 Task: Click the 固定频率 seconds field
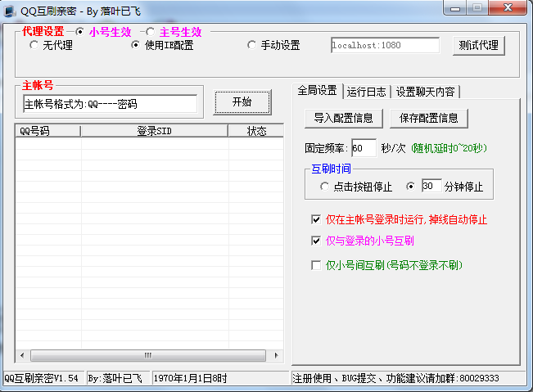[364, 148]
